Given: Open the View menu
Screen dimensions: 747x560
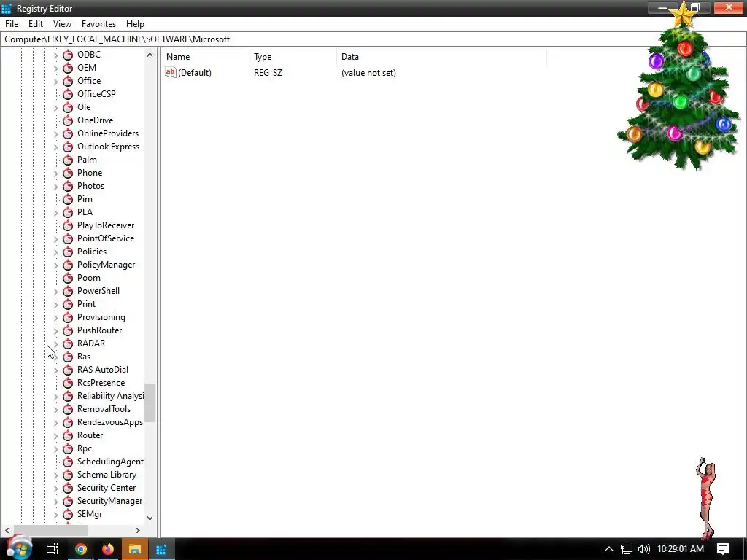Looking at the screenshot, I should (x=62, y=24).
